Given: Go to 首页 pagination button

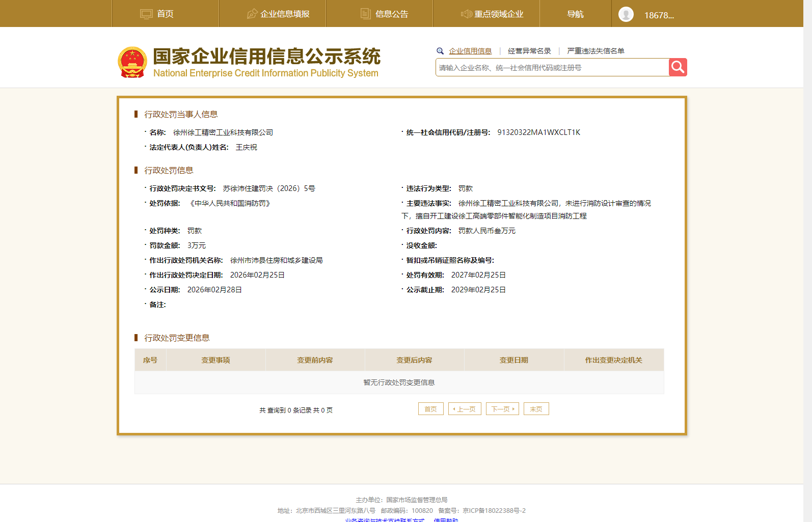Looking at the screenshot, I should [x=430, y=409].
